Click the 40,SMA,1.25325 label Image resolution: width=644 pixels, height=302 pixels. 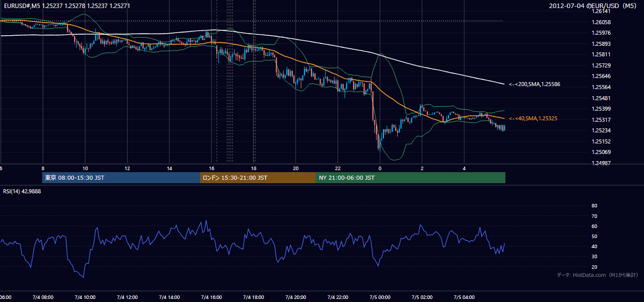click(533, 118)
